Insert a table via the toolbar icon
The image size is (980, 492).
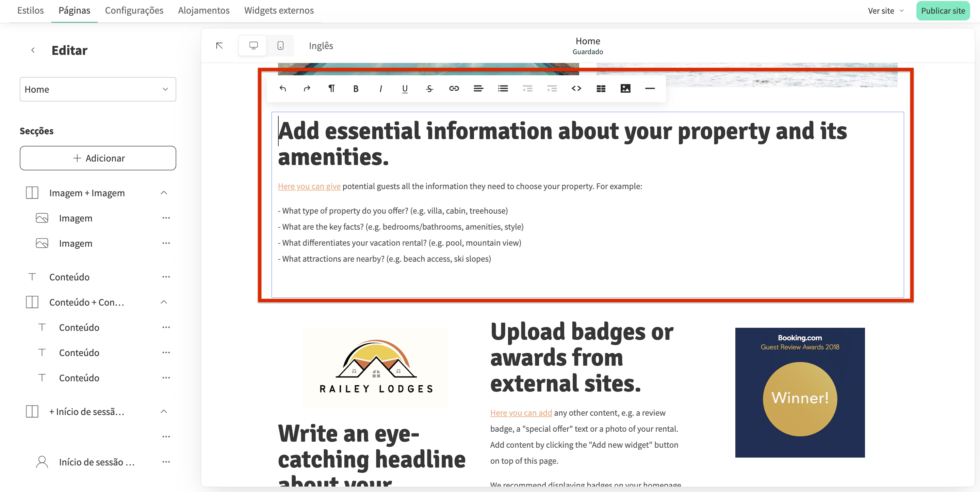(601, 89)
